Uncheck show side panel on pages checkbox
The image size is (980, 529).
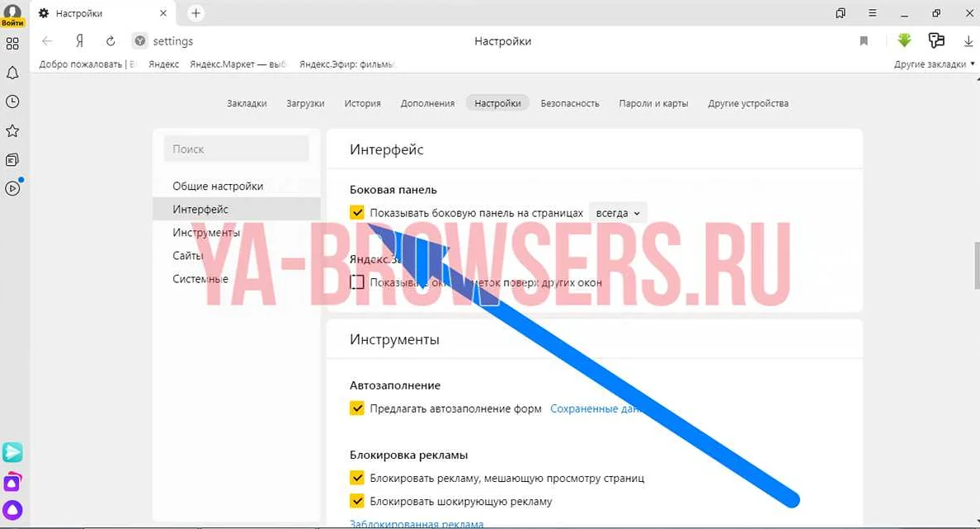(357, 213)
